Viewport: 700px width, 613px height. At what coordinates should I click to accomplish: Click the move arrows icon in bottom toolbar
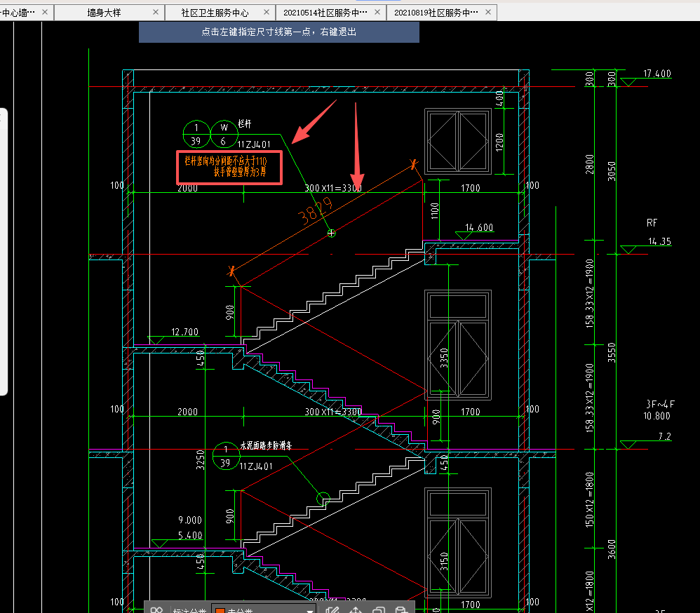tap(356, 610)
